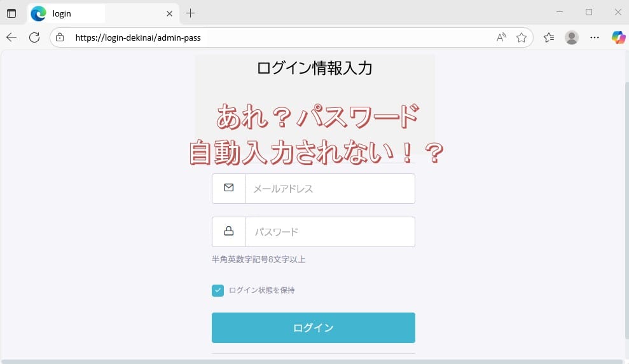Screen dimensions: 629x364
Task: Open Settings and more menu
Action: click(595, 37)
